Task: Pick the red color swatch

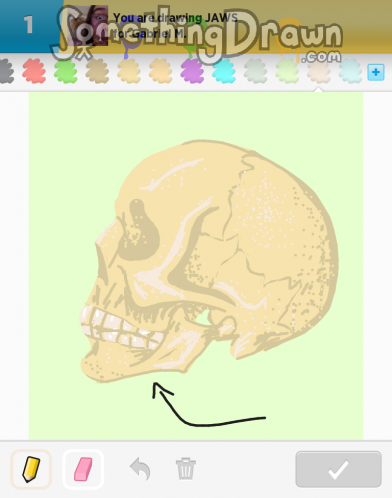Action: [34, 71]
